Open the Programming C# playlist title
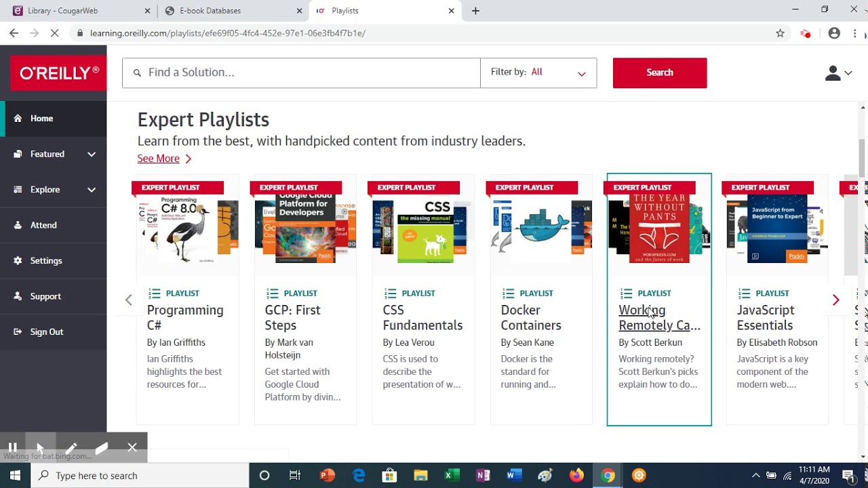 pyautogui.click(x=185, y=317)
